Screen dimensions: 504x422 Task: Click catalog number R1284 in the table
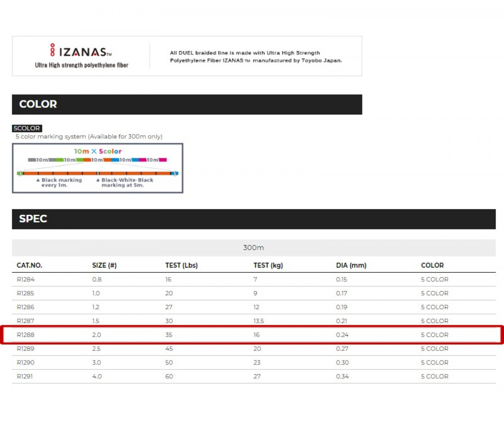pos(25,279)
